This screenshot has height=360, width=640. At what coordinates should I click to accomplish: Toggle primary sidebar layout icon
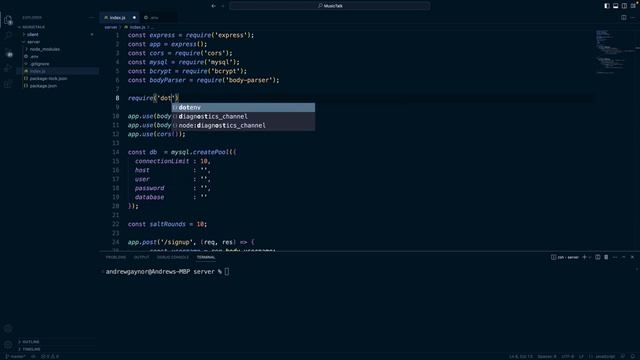pos(607,6)
